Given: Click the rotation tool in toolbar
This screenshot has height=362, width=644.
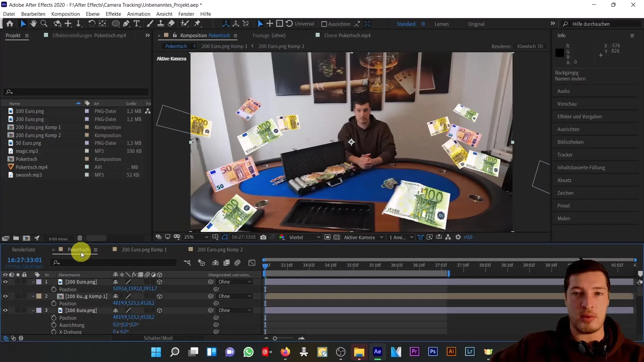Looking at the screenshot, I should [x=92, y=23].
